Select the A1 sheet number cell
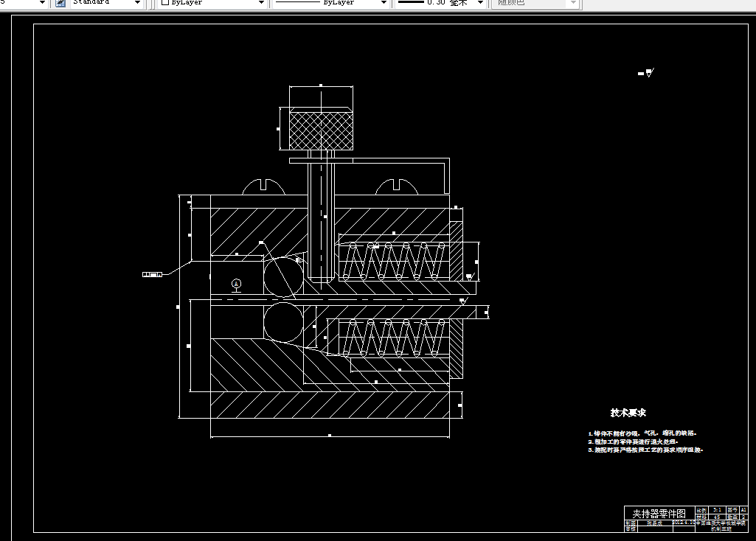756x541 pixels. click(743, 510)
